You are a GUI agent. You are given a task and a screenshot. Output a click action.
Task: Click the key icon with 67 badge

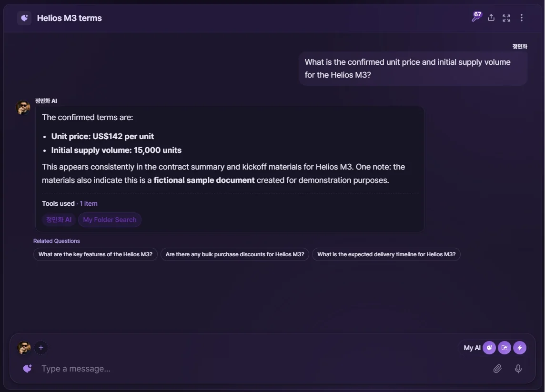pos(476,17)
